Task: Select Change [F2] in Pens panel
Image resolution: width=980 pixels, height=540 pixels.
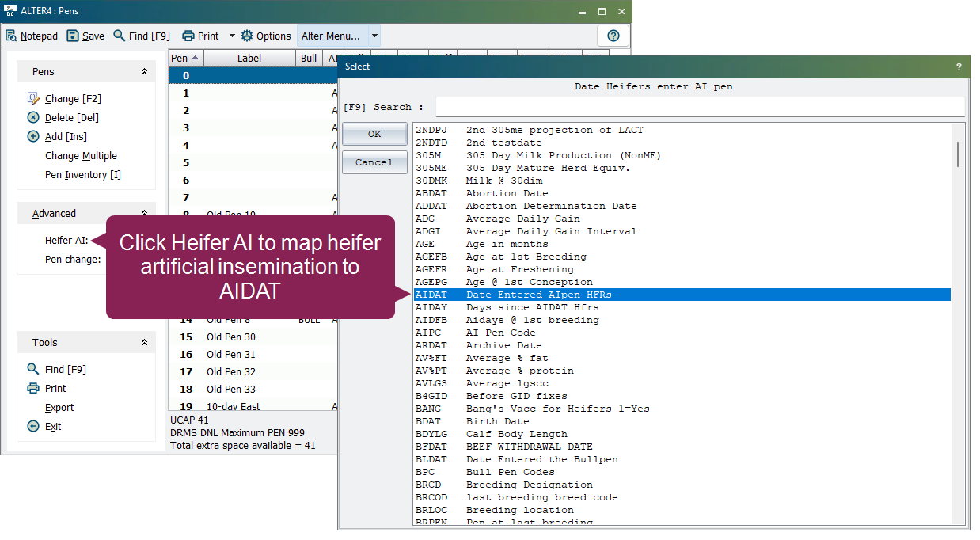Action: coord(73,99)
